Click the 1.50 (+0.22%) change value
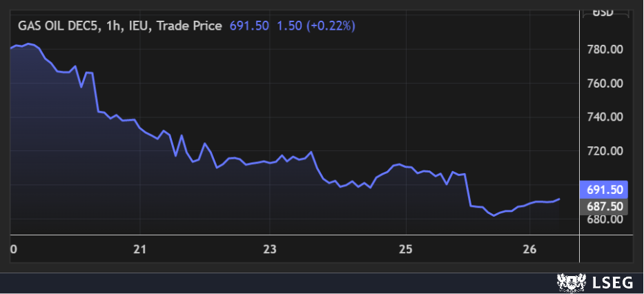This screenshot has height=294, width=644. (x=315, y=26)
